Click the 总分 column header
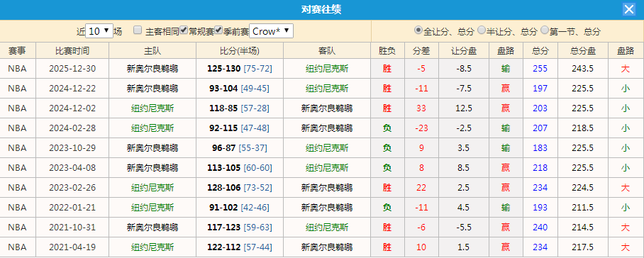This screenshot has width=644, height=258. coord(540,51)
